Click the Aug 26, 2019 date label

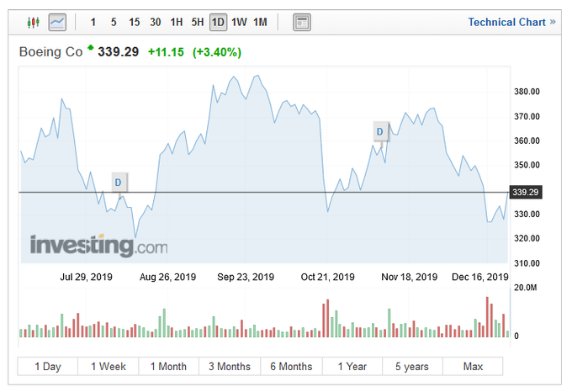[167, 277]
